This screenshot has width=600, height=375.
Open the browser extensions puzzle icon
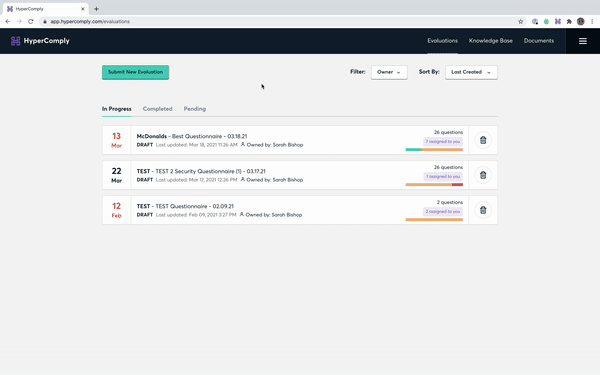(569, 21)
